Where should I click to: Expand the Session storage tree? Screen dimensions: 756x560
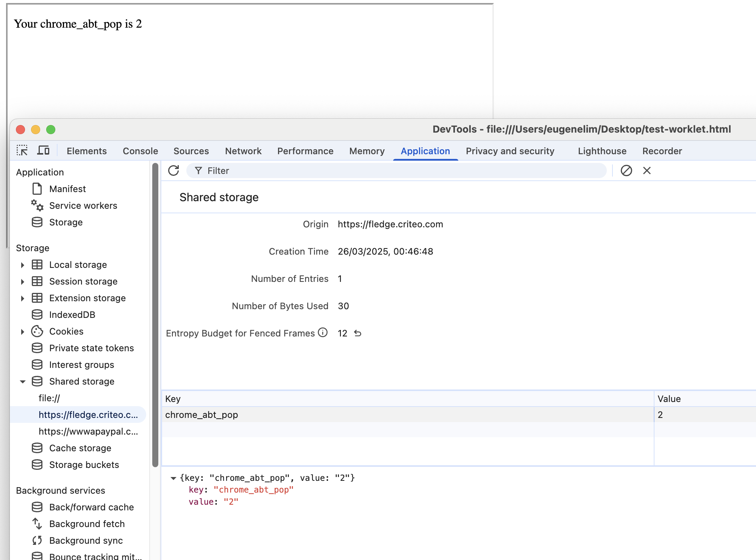point(22,281)
